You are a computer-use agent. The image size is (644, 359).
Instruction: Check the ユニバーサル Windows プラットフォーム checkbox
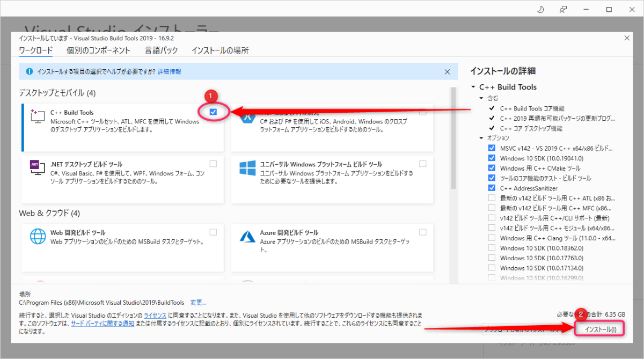[423, 164]
